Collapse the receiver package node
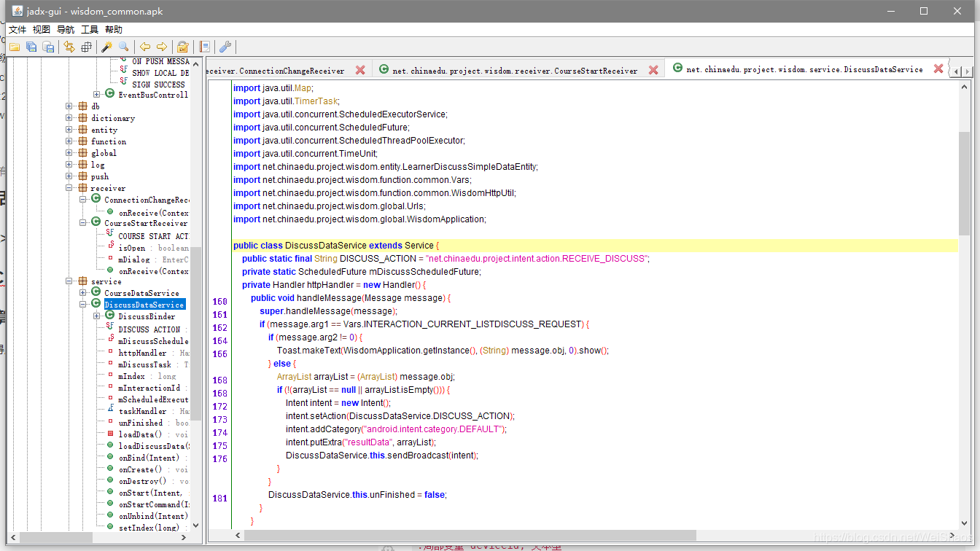This screenshot has height=551, width=980. point(69,188)
